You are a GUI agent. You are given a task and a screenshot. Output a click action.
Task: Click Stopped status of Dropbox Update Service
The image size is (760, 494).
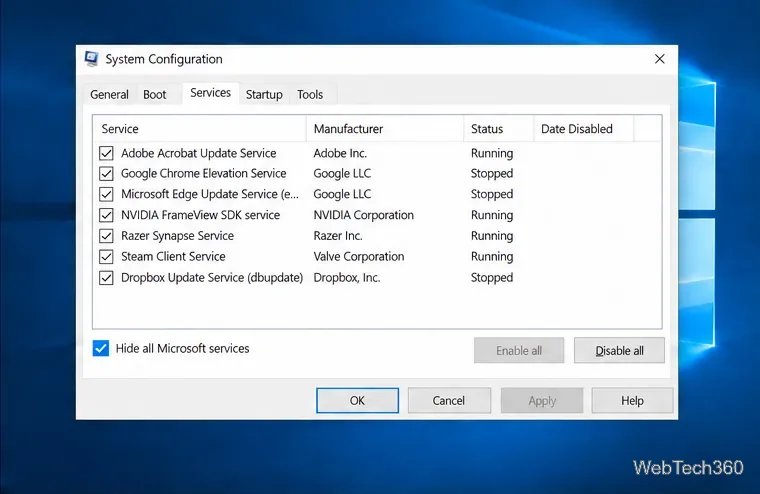click(492, 278)
